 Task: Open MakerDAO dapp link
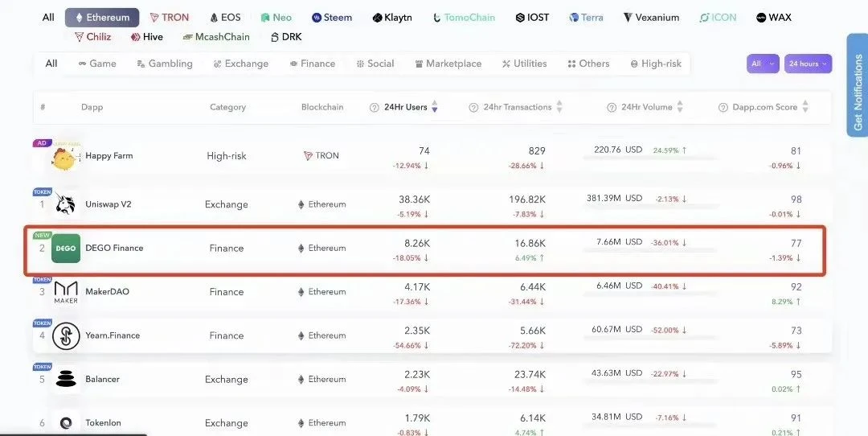point(108,291)
